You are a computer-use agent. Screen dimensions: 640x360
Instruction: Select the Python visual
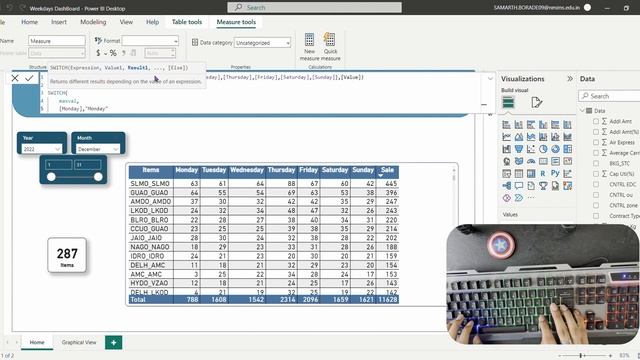[x=556, y=174]
